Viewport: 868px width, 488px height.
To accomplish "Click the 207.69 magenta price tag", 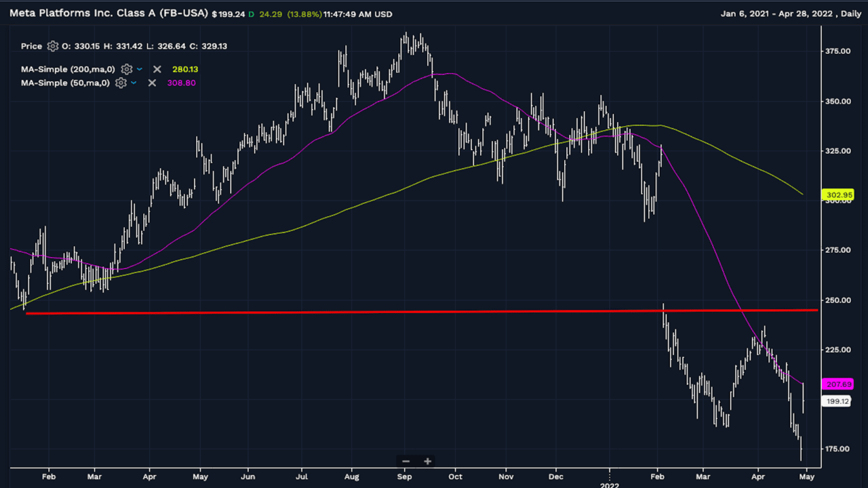I will click(838, 384).
